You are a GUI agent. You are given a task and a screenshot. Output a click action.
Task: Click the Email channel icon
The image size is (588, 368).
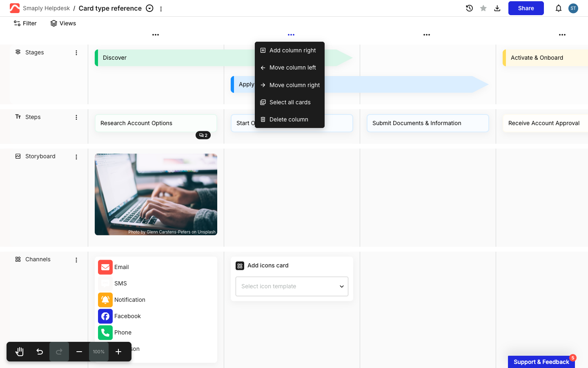point(105,267)
